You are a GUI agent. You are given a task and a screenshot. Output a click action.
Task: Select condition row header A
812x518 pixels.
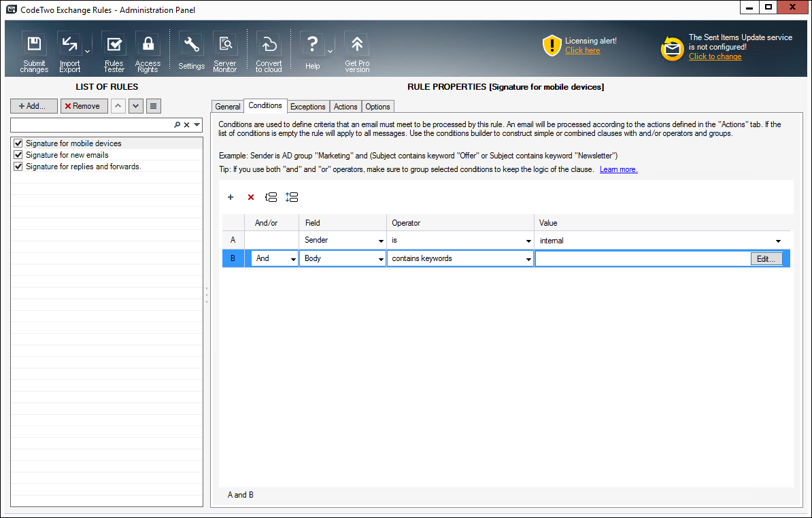233,240
